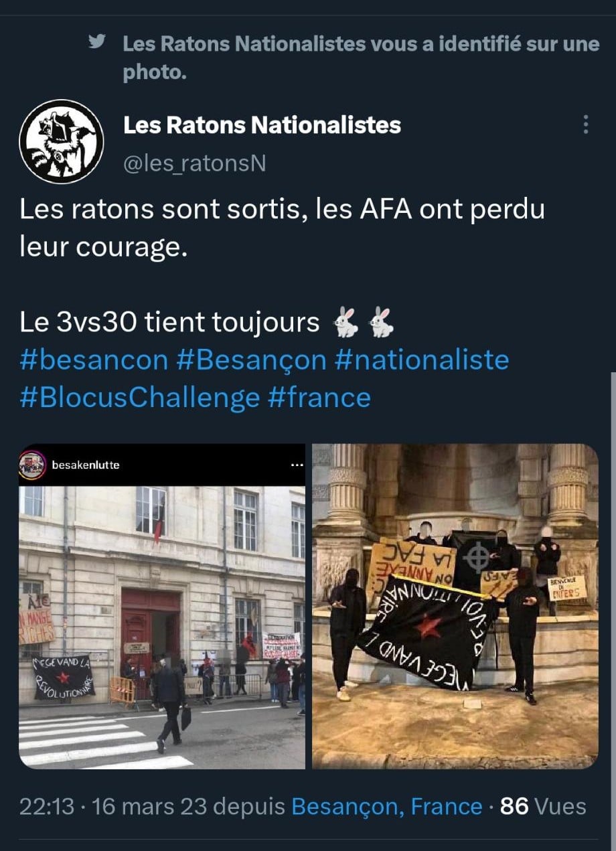This screenshot has width=616, height=851.
Task: Open the #france hashtag
Action: tap(319, 398)
